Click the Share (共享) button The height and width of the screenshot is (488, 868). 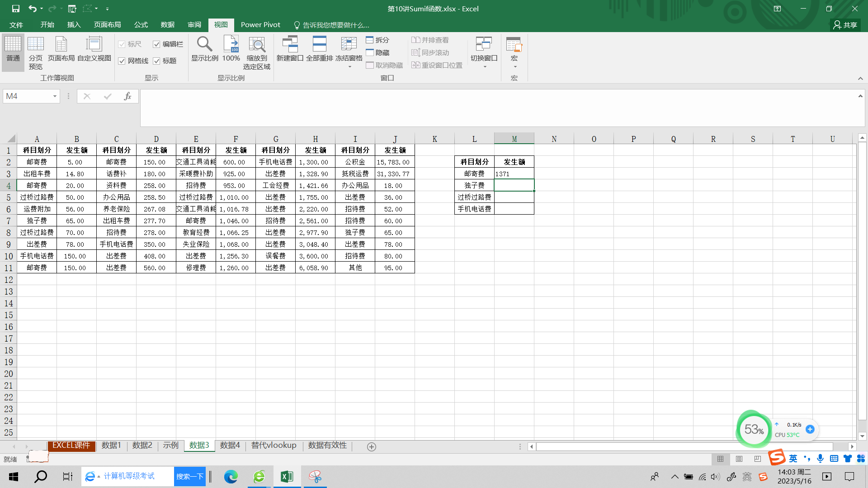click(845, 25)
